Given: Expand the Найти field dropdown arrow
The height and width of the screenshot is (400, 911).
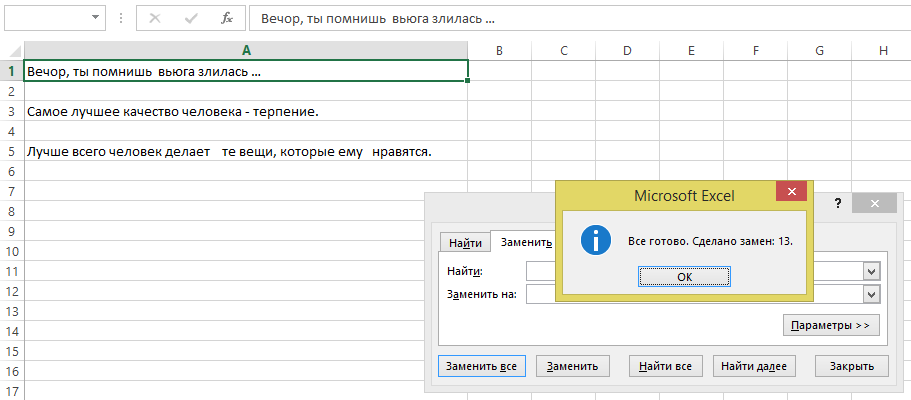Looking at the screenshot, I should point(870,272).
